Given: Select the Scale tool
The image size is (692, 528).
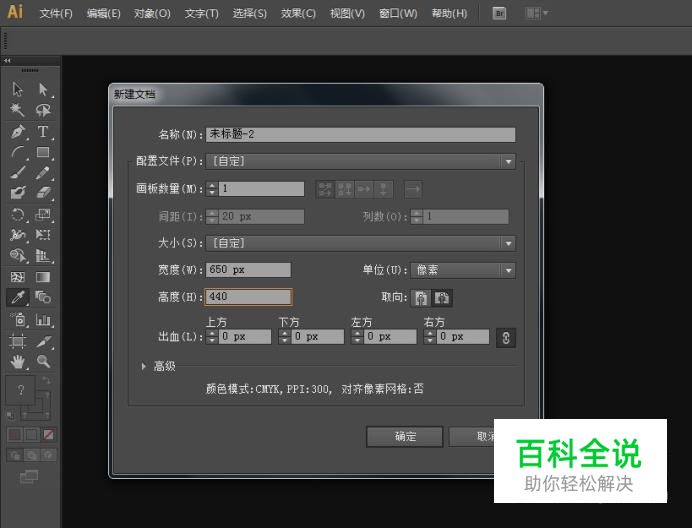Looking at the screenshot, I should point(43,215).
